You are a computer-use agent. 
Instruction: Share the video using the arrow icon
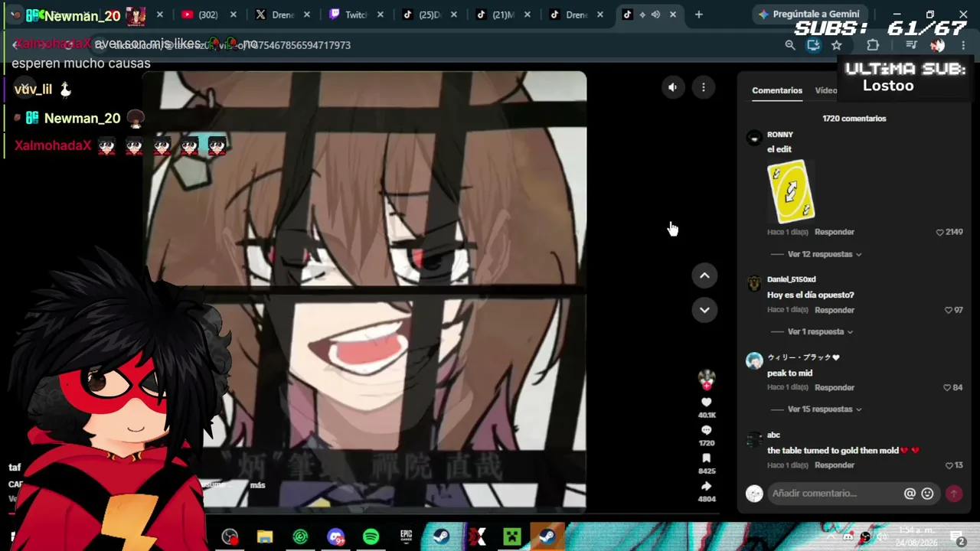coord(706,486)
